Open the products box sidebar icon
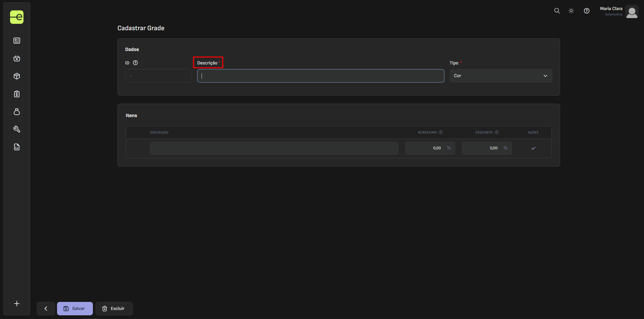644x319 pixels. tap(17, 76)
